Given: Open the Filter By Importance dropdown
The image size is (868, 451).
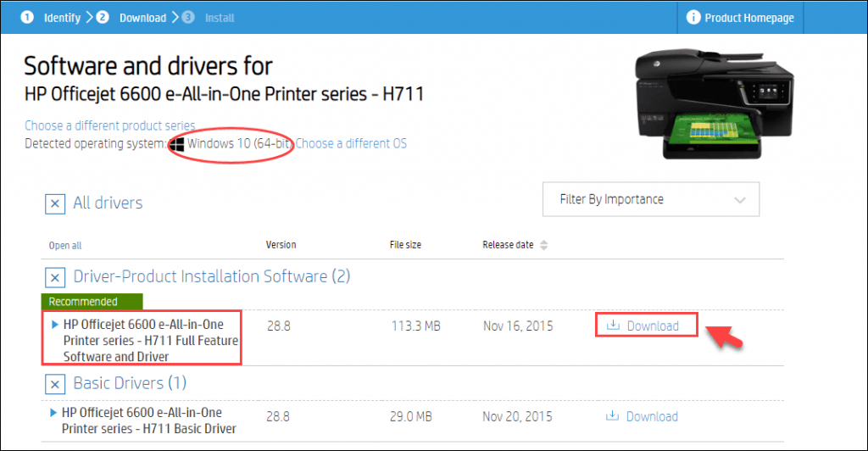Looking at the screenshot, I should coord(651,199).
